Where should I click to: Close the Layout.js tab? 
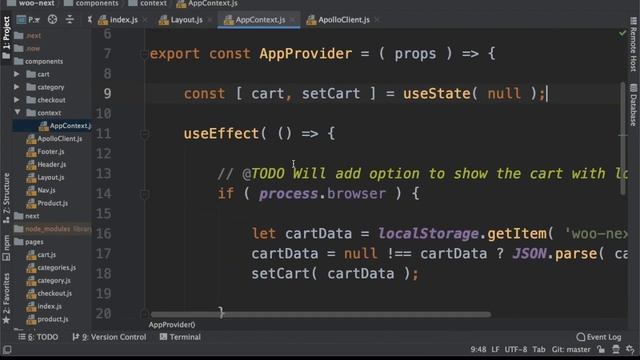point(209,20)
